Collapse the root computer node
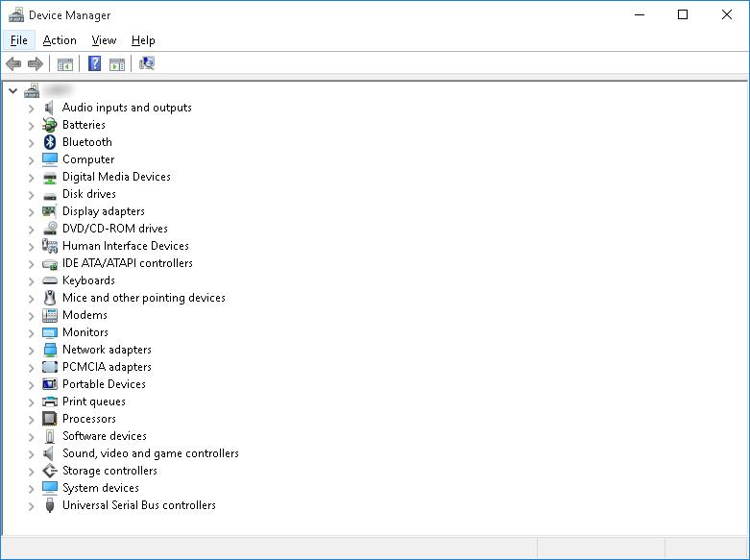Image resolution: width=750 pixels, height=560 pixels. point(12,90)
